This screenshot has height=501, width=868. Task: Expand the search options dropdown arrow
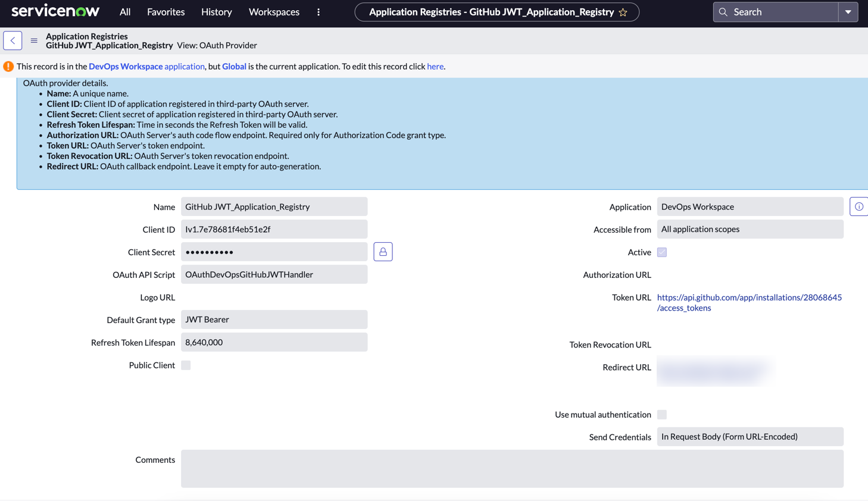[x=848, y=12]
